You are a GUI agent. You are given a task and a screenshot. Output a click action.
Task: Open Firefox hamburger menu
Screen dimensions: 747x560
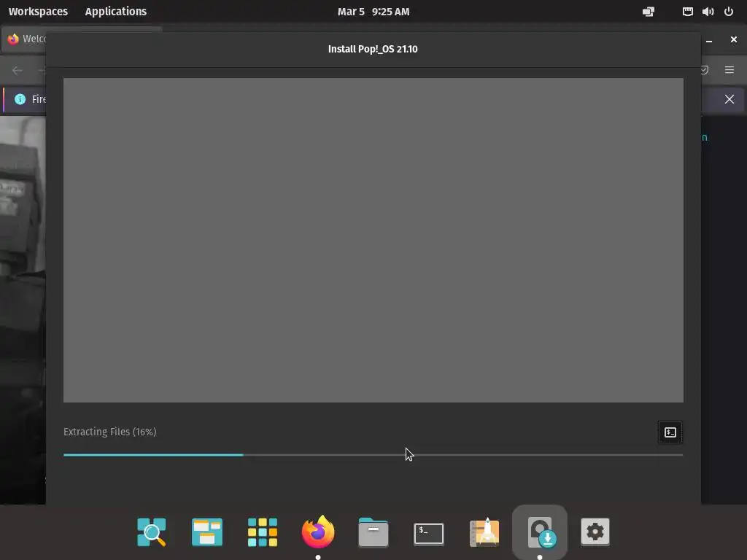pyautogui.click(x=729, y=70)
